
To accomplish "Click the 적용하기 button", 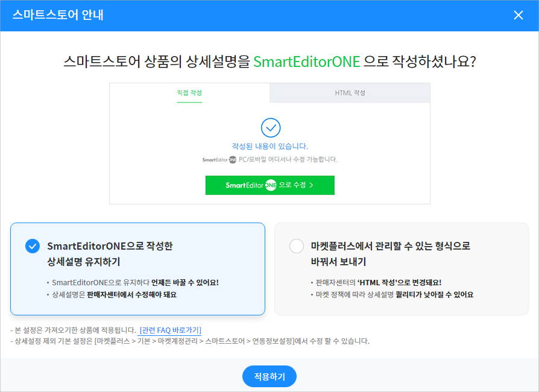I will 269,376.
